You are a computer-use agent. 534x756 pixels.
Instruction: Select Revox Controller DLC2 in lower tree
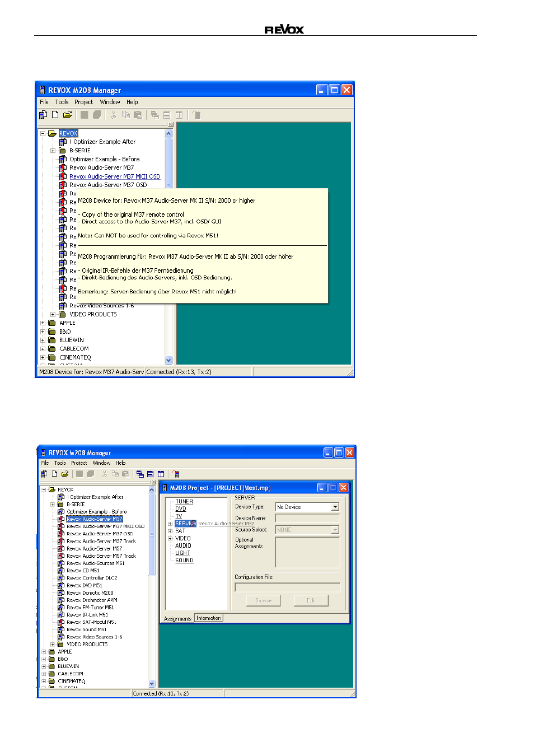92,578
